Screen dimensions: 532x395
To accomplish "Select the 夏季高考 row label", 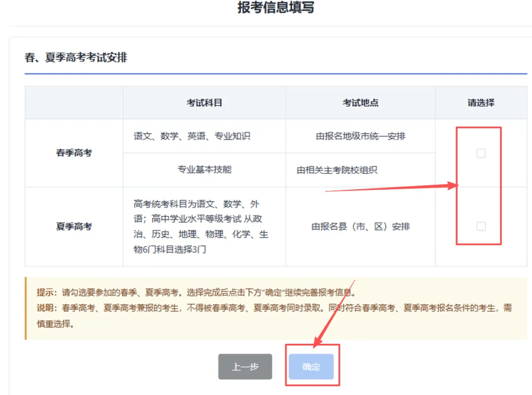I will point(74,227).
